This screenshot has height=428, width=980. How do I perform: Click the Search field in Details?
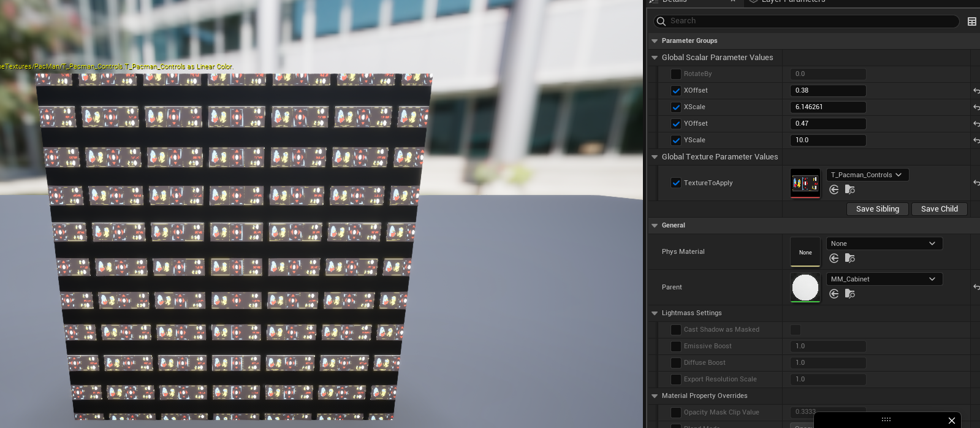(x=806, y=21)
